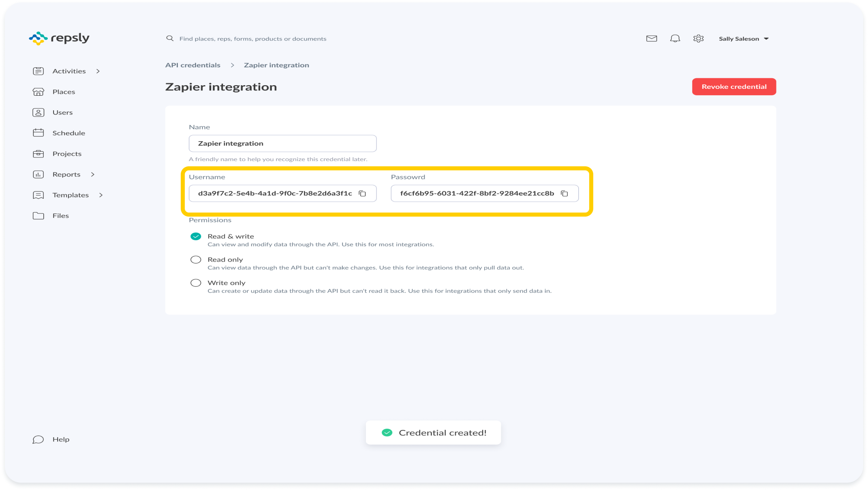
Task: Expand the Templates submenu chevron
Action: [101, 195]
